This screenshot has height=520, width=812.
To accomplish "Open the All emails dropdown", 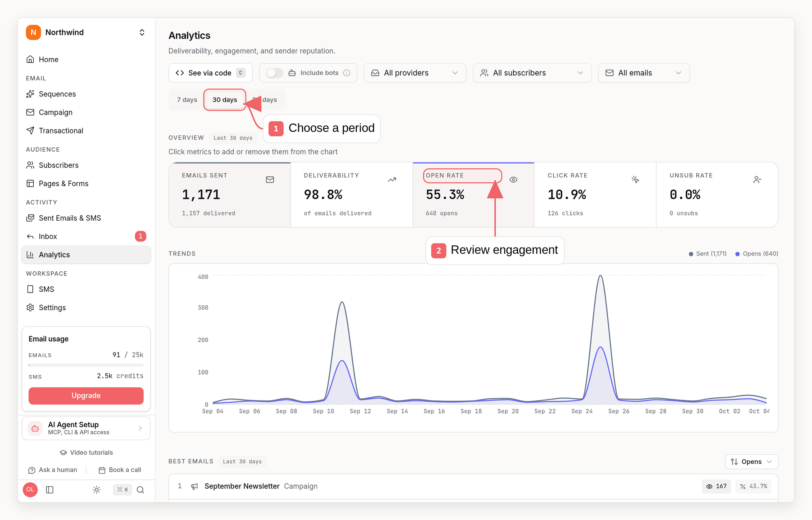I will coord(644,73).
